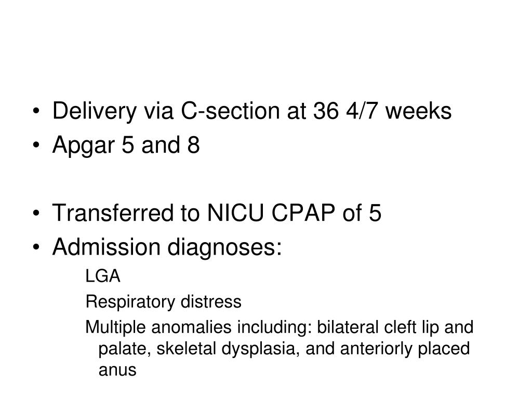Select the 'LGA' diagnosis line
The width and height of the screenshot is (532, 399).
pos(103,276)
